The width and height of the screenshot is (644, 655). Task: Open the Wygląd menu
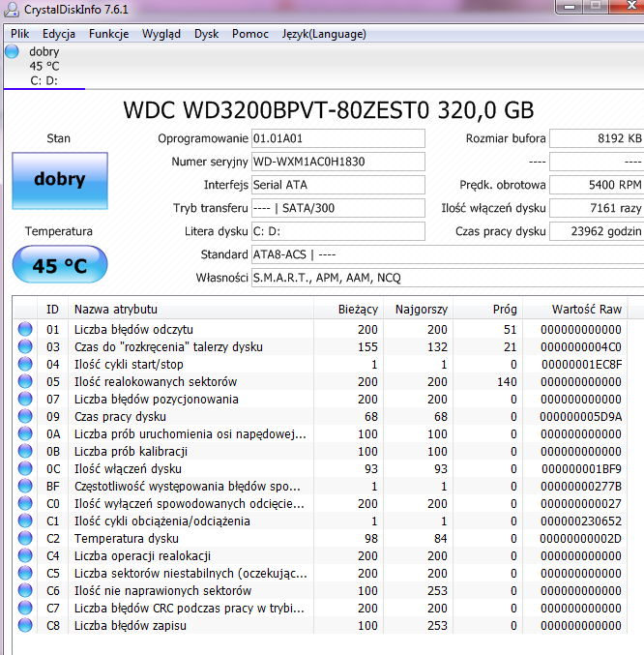click(161, 34)
